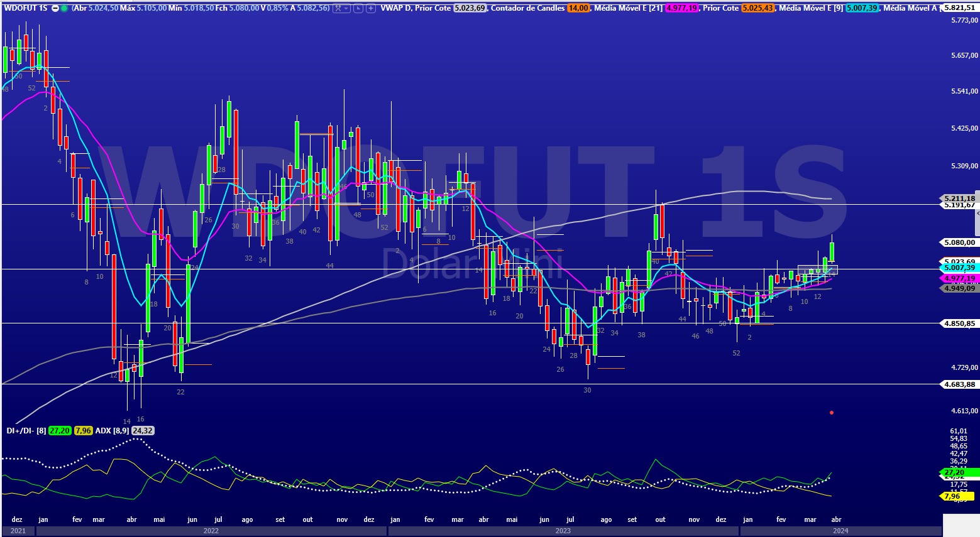The width and height of the screenshot is (980, 537).
Task: Open the chart tools dropdown in the header
Action: pos(341,9)
